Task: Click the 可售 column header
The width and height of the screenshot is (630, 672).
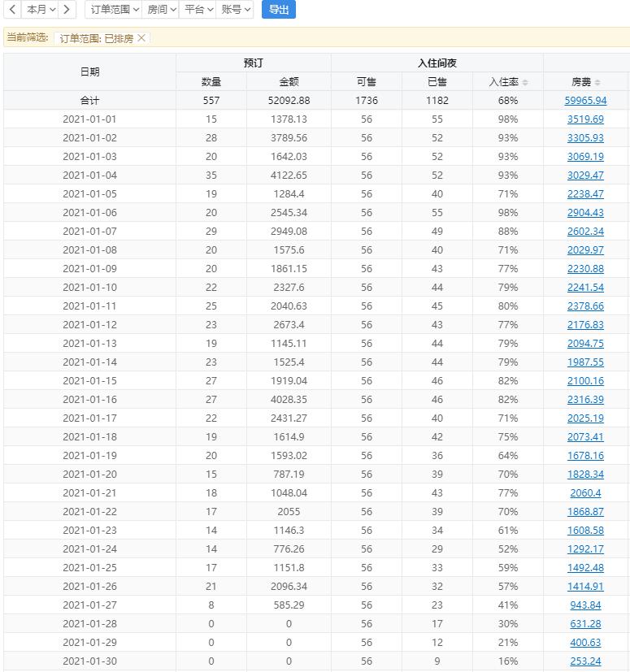Action: pos(367,81)
